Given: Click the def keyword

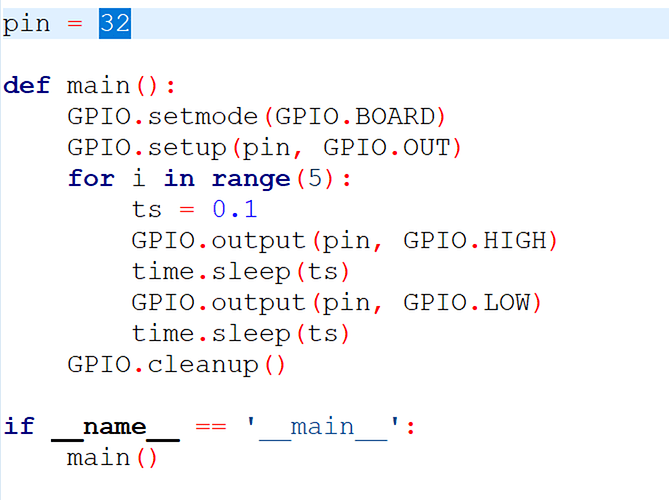Looking at the screenshot, I should [x=26, y=86].
